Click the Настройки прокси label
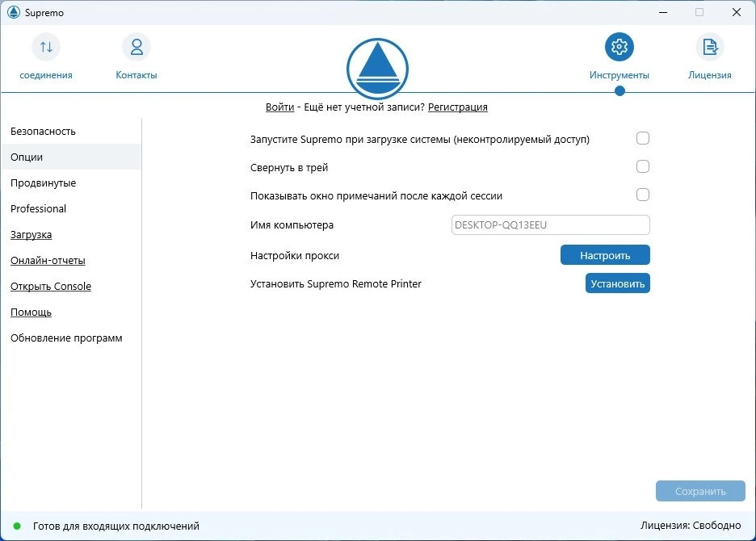The image size is (756, 541). tap(295, 255)
